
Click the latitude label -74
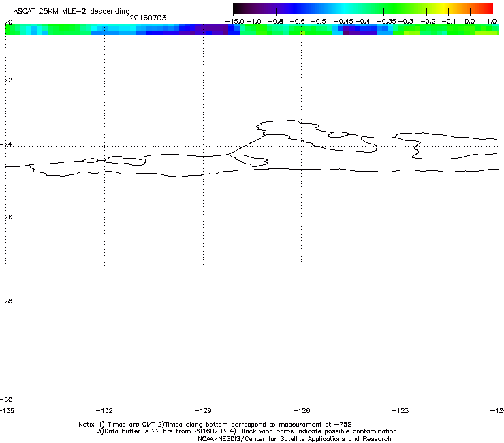pos(6,144)
